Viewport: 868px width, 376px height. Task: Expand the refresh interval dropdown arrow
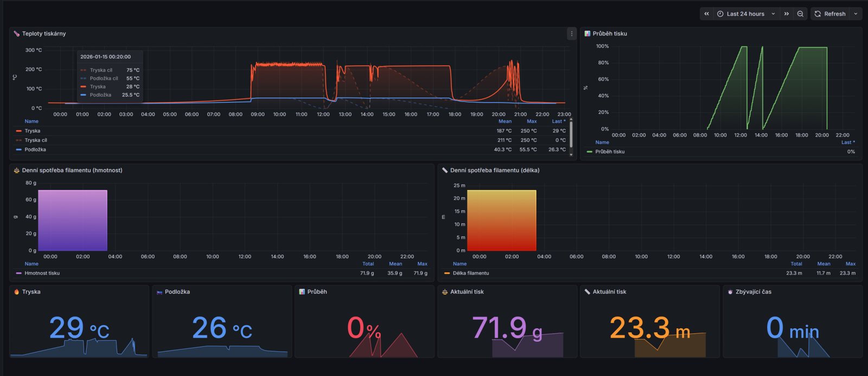click(x=856, y=14)
